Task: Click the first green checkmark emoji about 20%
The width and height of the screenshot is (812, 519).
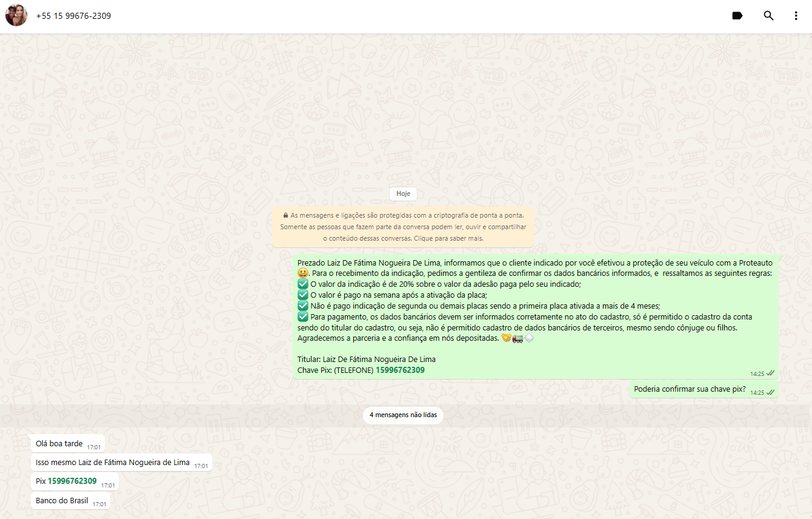Action: (303, 284)
